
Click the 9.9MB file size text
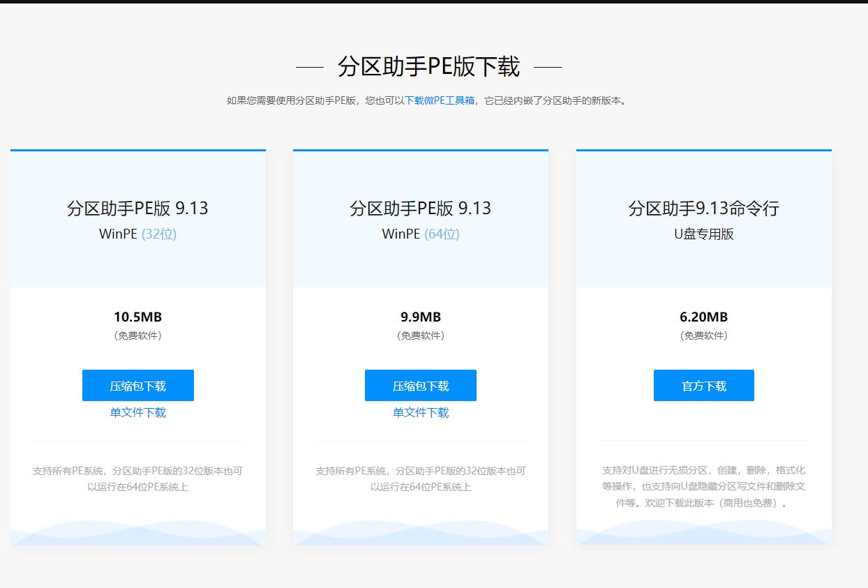(420, 316)
